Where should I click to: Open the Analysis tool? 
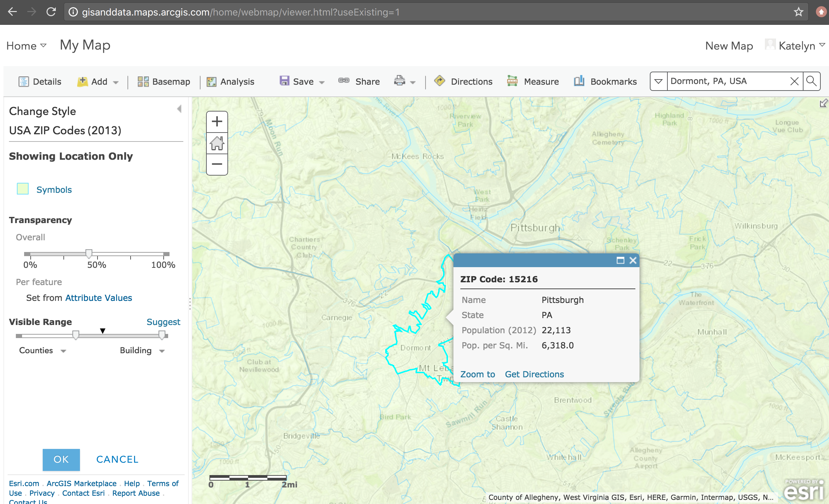(230, 82)
